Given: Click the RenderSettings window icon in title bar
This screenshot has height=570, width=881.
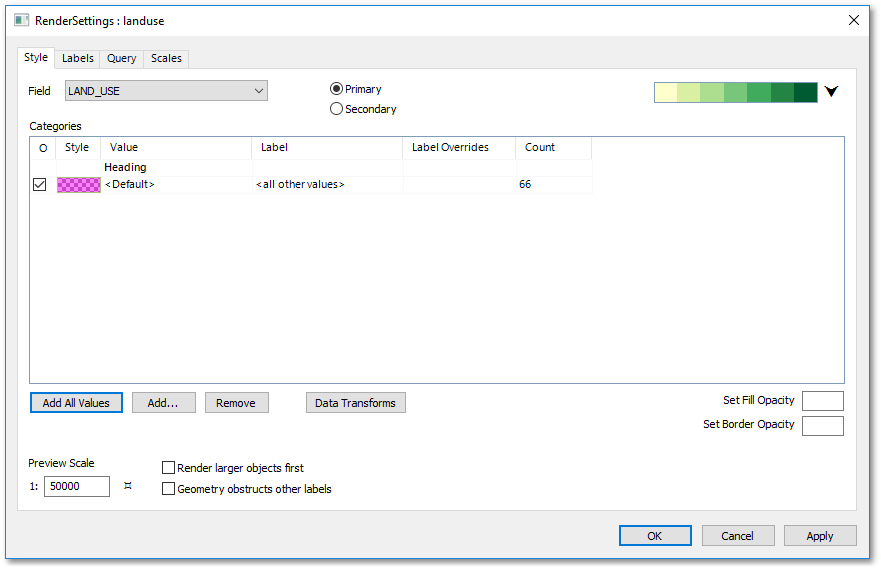Looking at the screenshot, I should [x=21, y=20].
